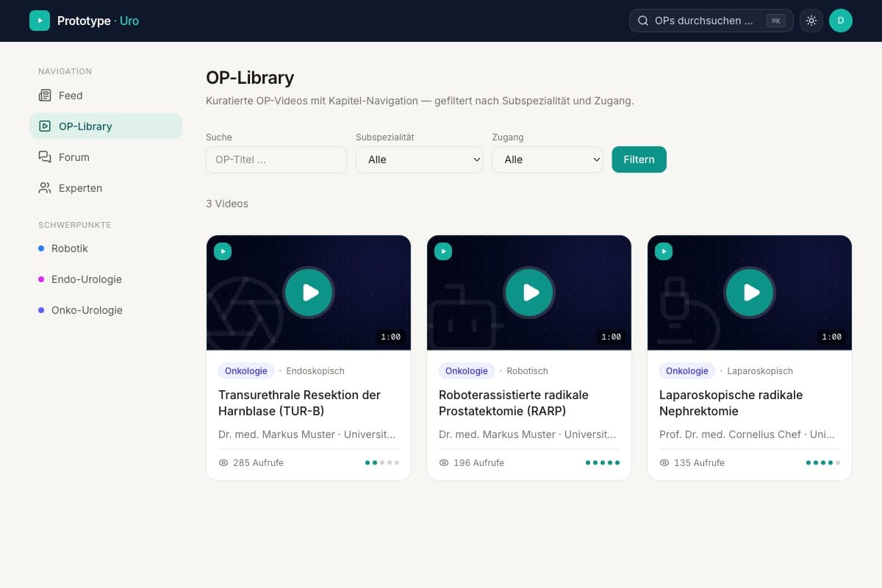Image resolution: width=882 pixels, height=588 pixels.
Task: Click the OP-Library video icon in sidebar
Action: pyautogui.click(x=45, y=126)
